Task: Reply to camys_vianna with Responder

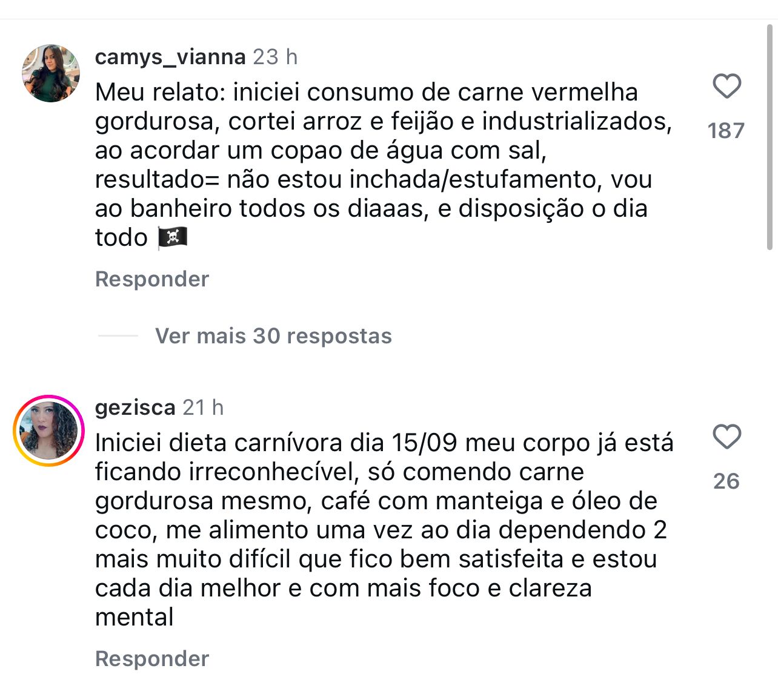Action: click(x=152, y=279)
